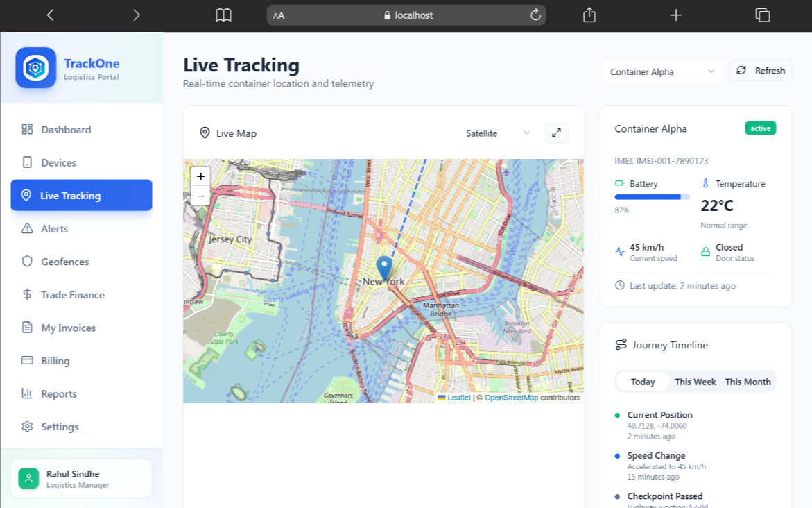
Task: Show browser tab overview
Action: [x=762, y=15]
